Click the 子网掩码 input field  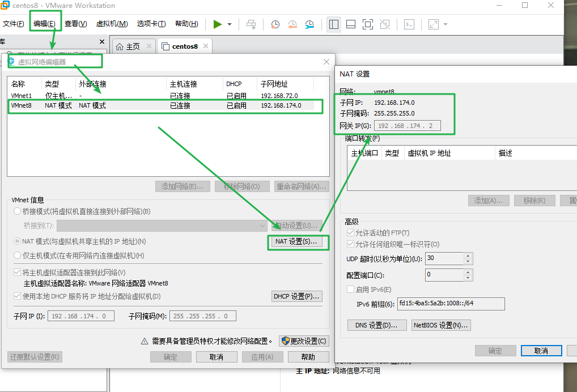pyautogui.click(x=203, y=316)
